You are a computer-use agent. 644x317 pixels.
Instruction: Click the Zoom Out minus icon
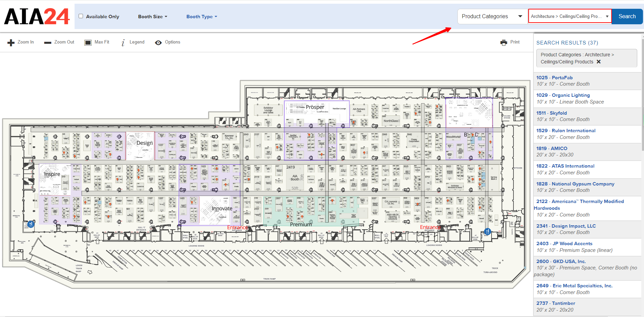48,42
